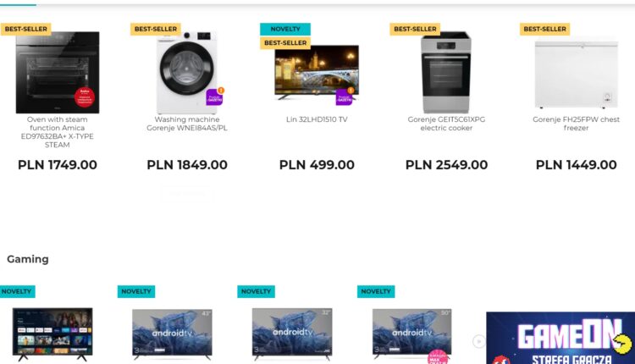Click the GameOn Strefa Gracza banner

click(560, 338)
